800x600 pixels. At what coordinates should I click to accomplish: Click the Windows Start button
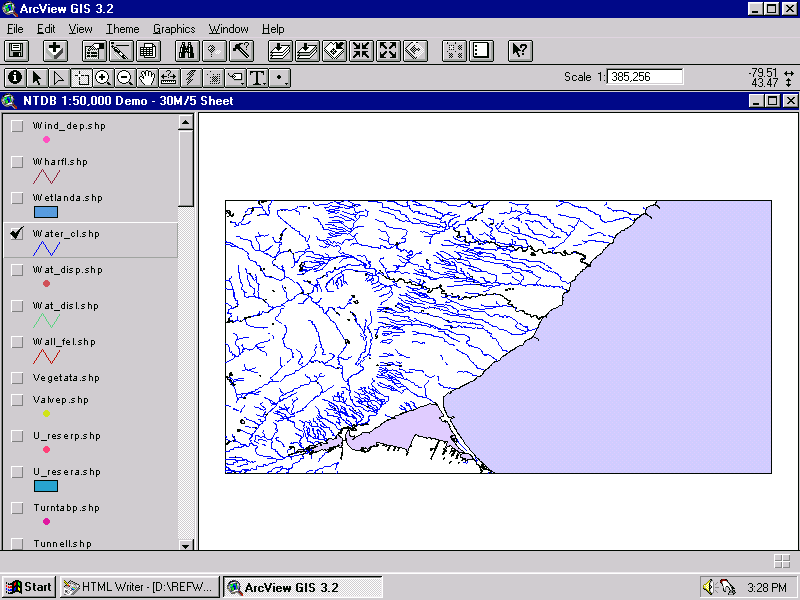coord(29,587)
